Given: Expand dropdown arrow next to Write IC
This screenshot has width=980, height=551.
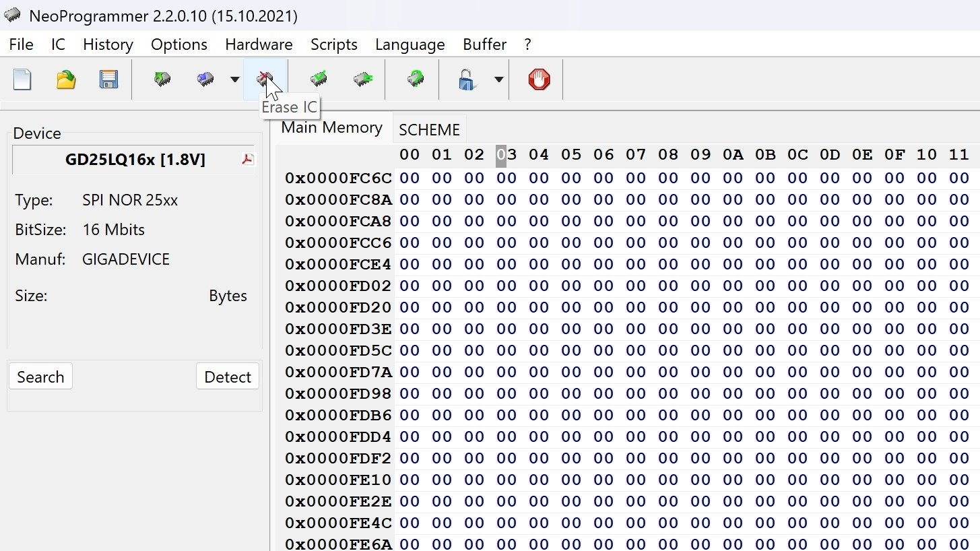Looking at the screenshot, I should (234, 79).
